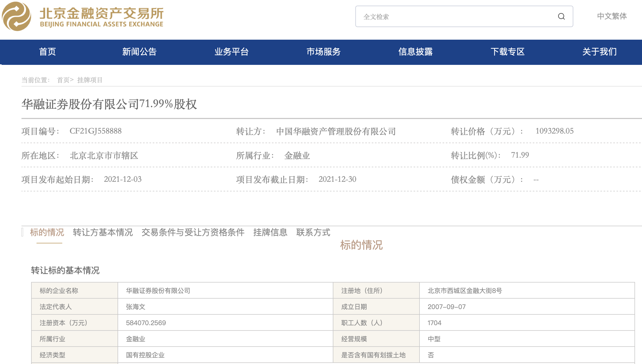Open the 信息披露 navigation menu
The width and height of the screenshot is (642, 364).
pos(415,52)
